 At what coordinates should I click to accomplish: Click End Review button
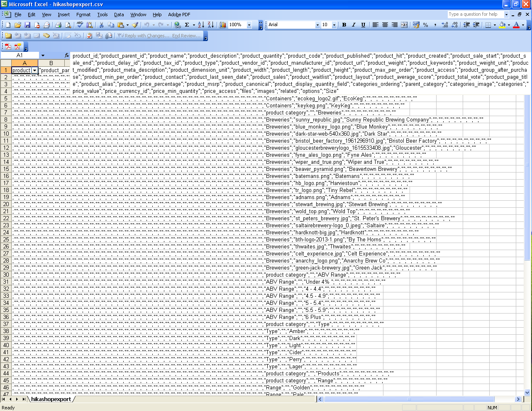(186, 36)
